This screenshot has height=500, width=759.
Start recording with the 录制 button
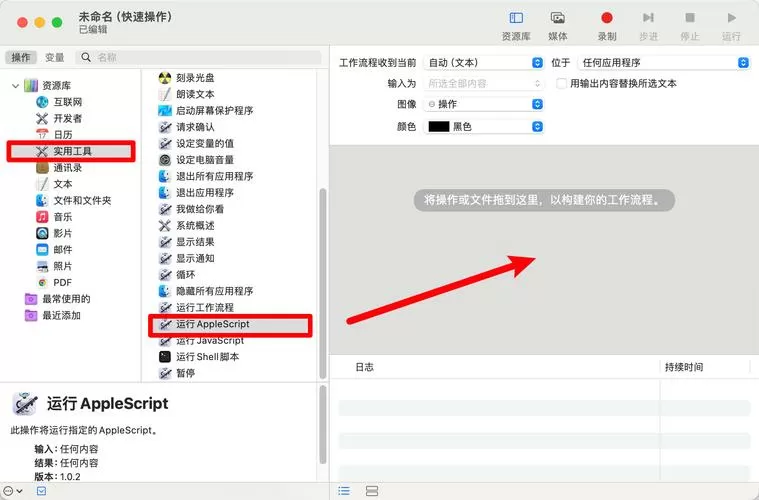[x=607, y=26]
